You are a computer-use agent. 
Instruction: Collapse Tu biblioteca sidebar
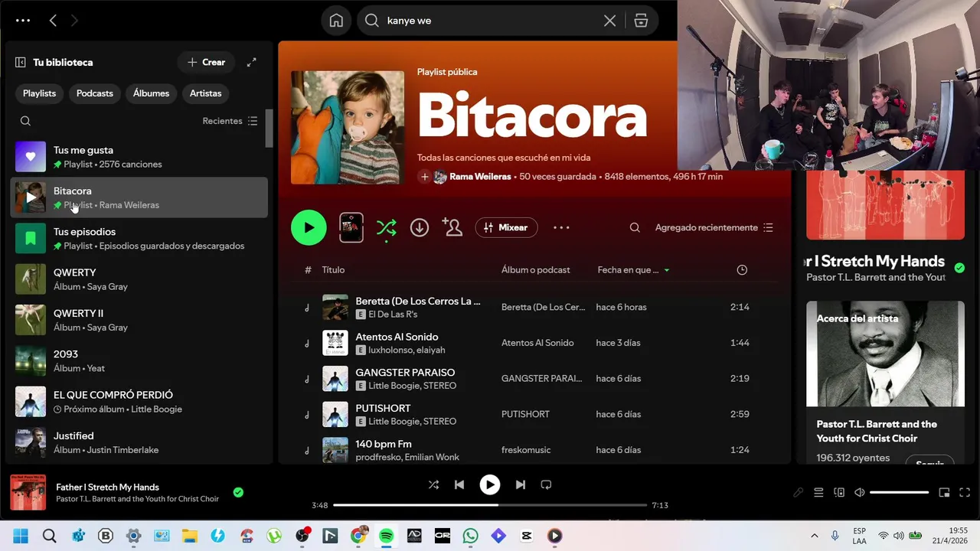coord(21,63)
